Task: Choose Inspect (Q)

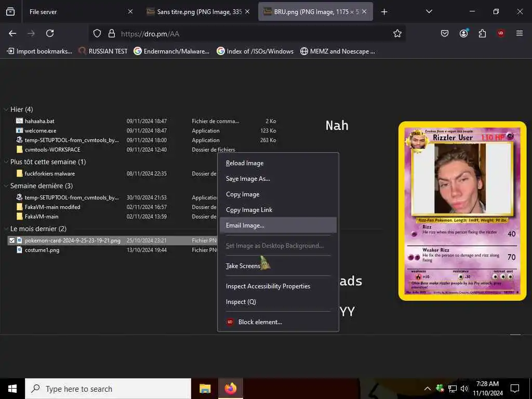Action: pos(278,302)
